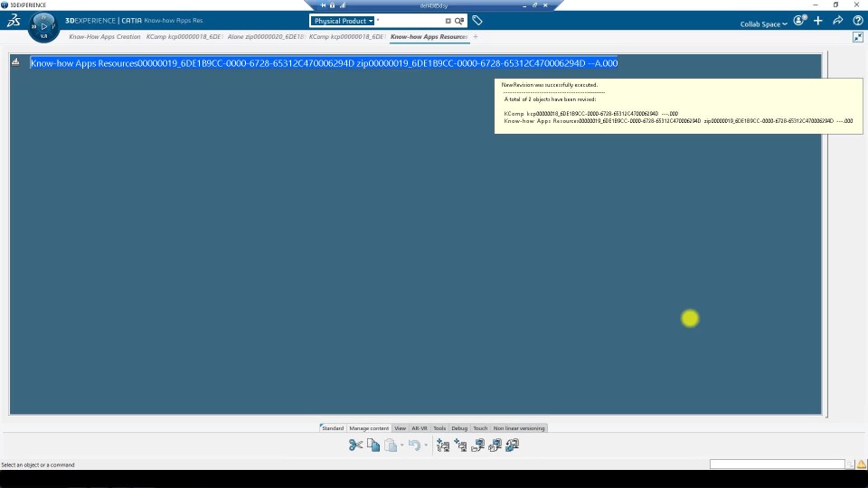
Task: Select the active Know-how Apps Resources tab
Action: point(429,36)
